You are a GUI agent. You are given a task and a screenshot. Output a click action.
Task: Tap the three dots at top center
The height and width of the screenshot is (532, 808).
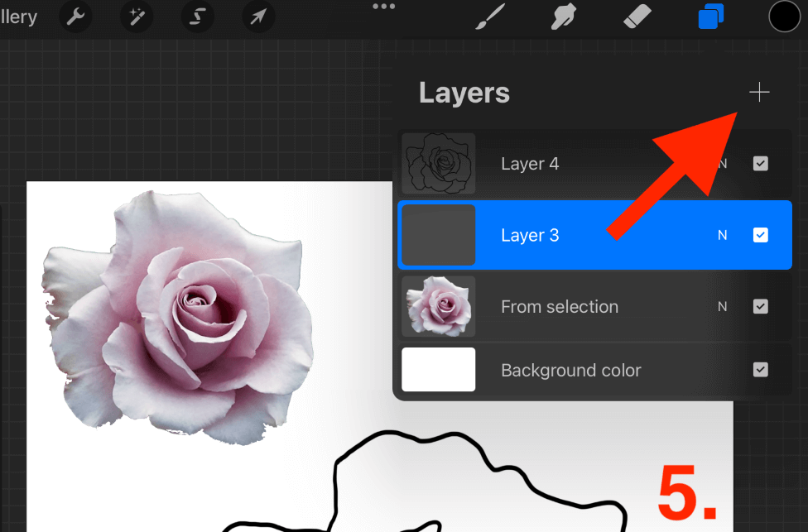(384, 7)
